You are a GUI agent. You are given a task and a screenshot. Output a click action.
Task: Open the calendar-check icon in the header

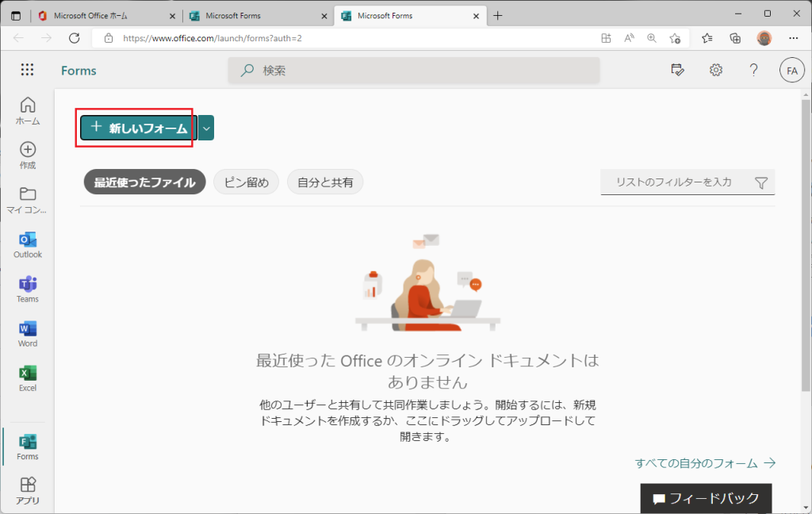coord(677,70)
